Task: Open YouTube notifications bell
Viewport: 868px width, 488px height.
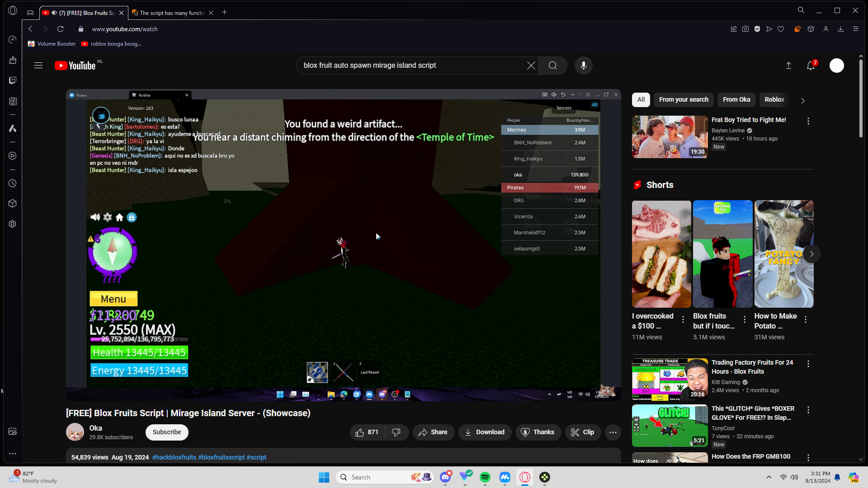Action: [811, 66]
